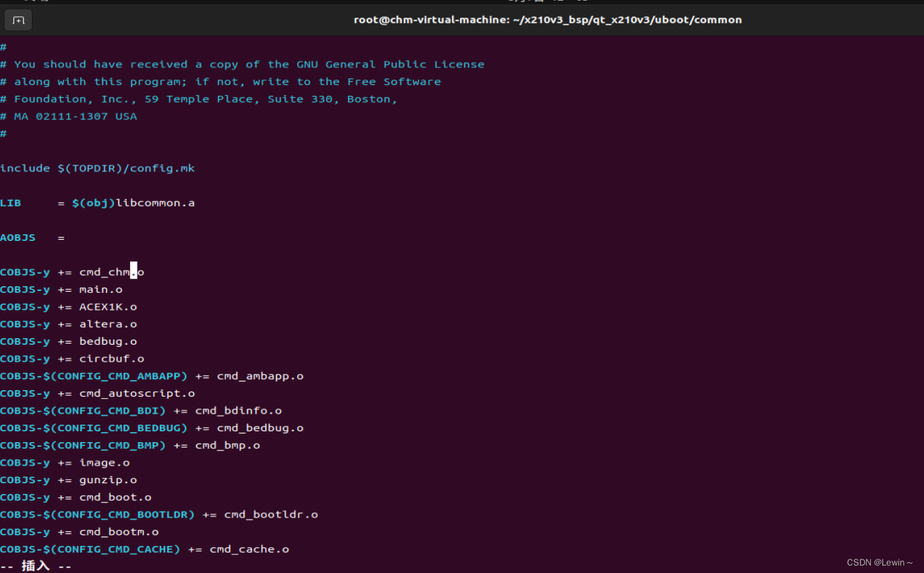
Task: Click the 'GNU General Public License' comment line
Action: click(242, 65)
